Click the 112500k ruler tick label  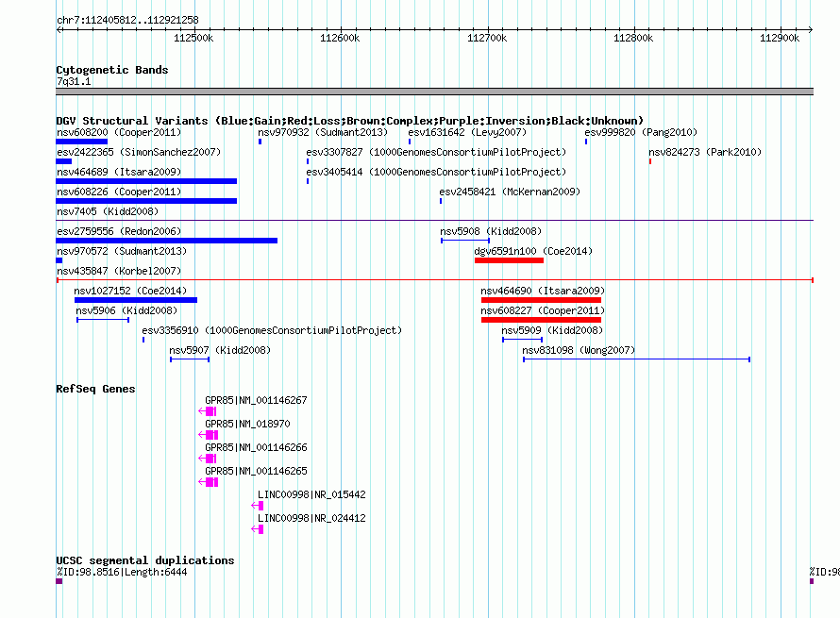(x=193, y=38)
